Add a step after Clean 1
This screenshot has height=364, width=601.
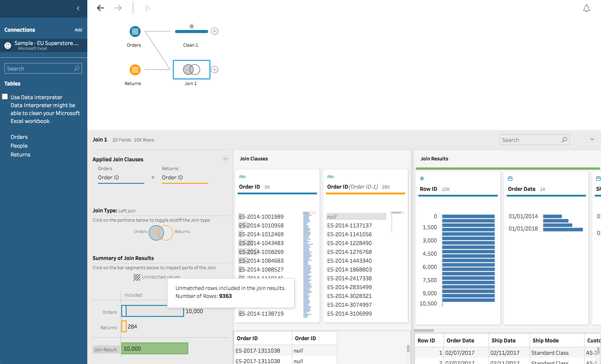214,31
